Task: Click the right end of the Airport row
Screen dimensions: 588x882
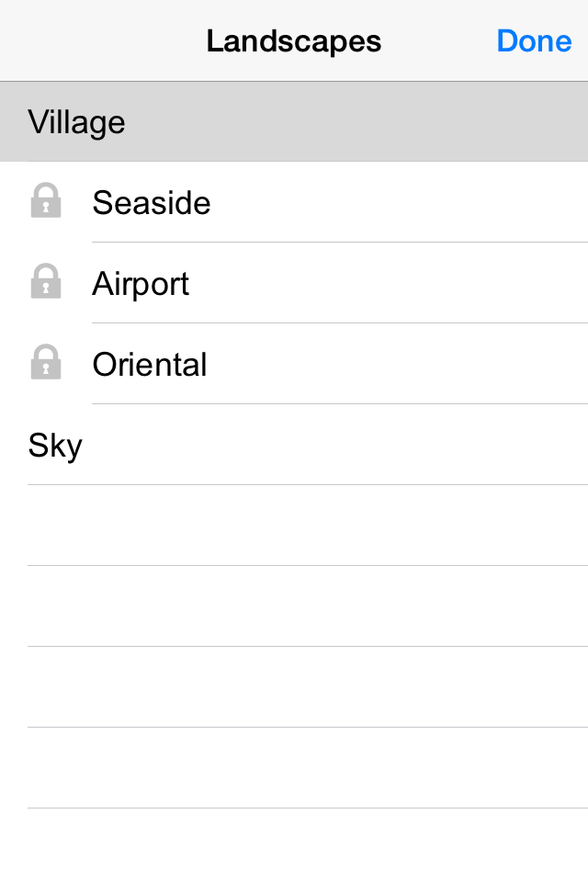Action: [x=542, y=284]
